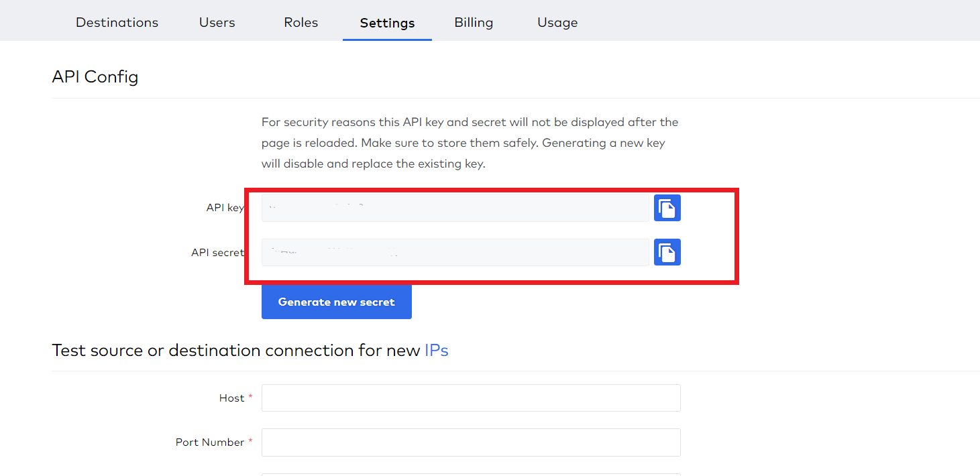The height and width of the screenshot is (476, 980).
Task: Open the Destinations tab
Action: pyautogui.click(x=117, y=22)
